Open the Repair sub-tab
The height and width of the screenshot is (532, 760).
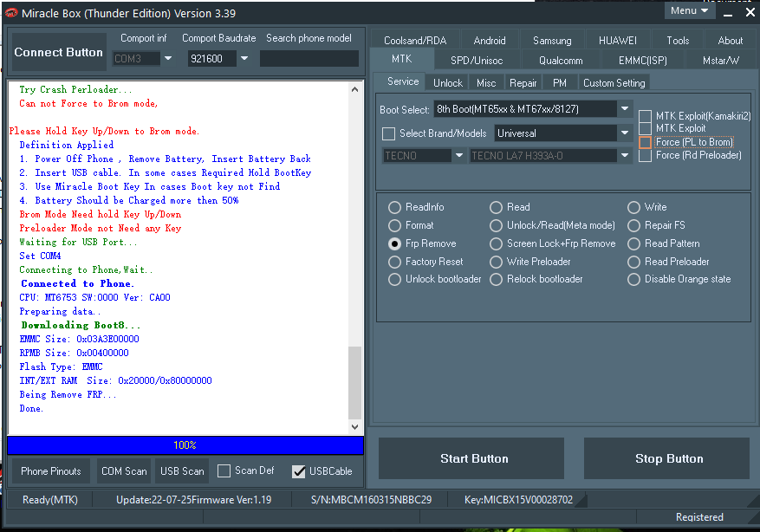point(523,83)
